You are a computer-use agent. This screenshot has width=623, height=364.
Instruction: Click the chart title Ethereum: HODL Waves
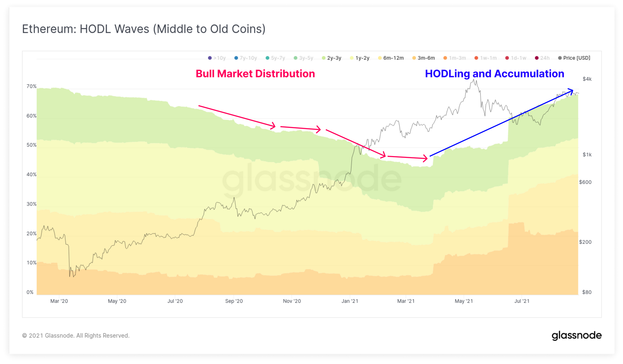(144, 29)
